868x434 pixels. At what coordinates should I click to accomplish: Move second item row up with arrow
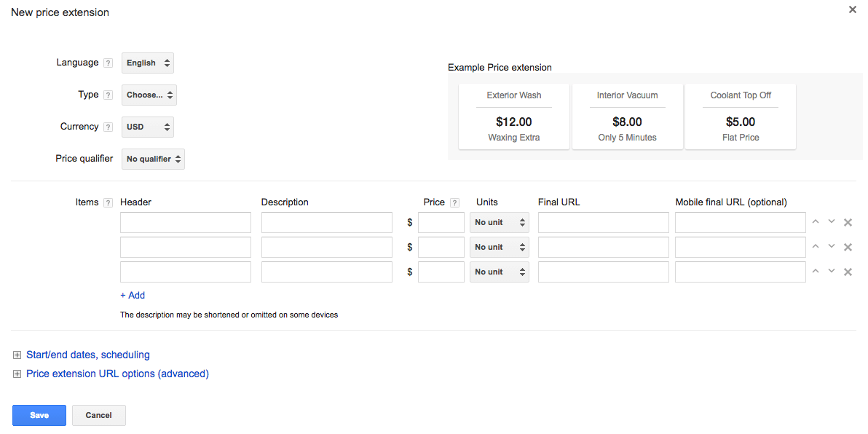pos(816,247)
